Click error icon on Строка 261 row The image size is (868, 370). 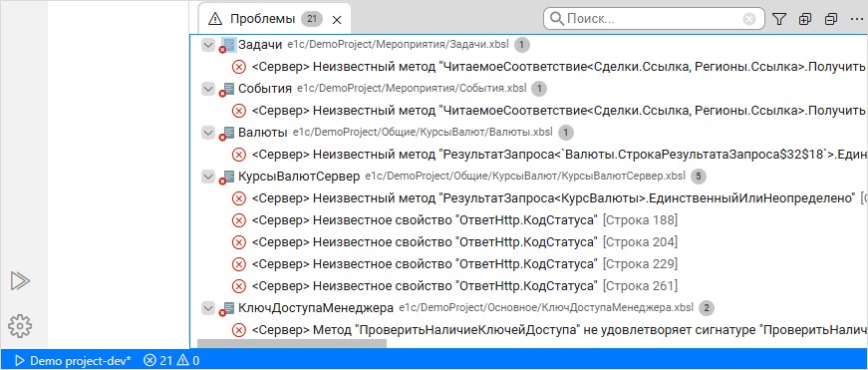[x=238, y=286]
